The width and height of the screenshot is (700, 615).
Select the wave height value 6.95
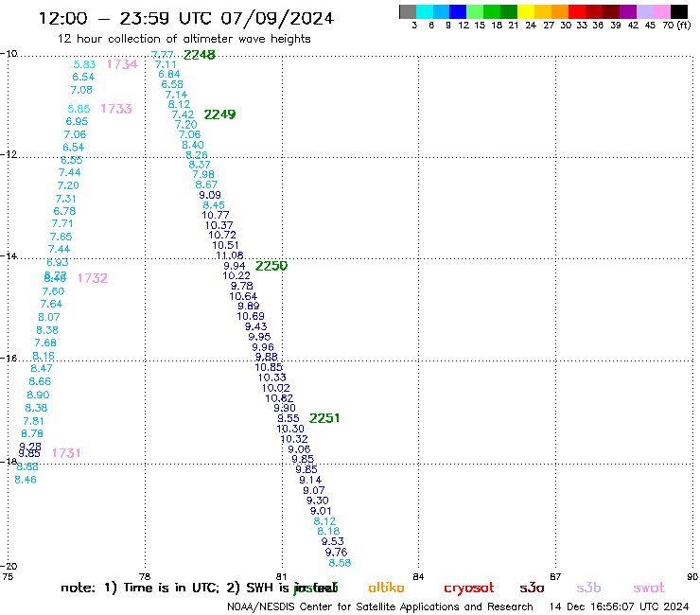(x=77, y=121)
